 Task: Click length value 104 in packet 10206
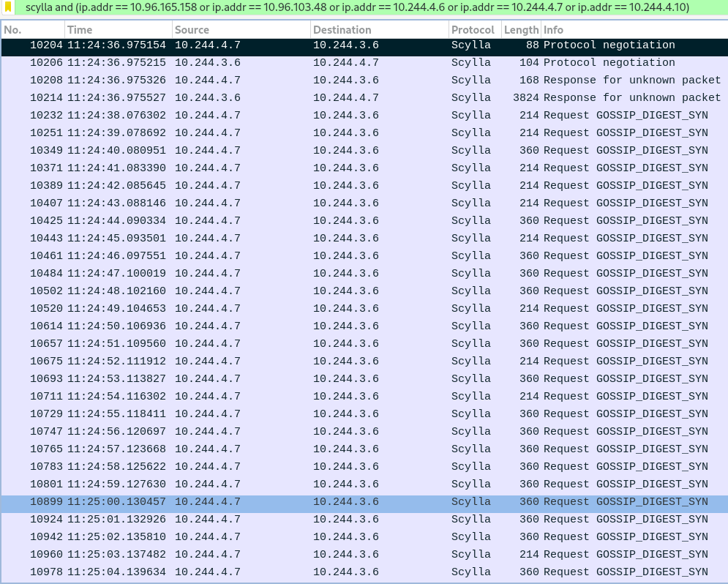(x=529, y=63)
